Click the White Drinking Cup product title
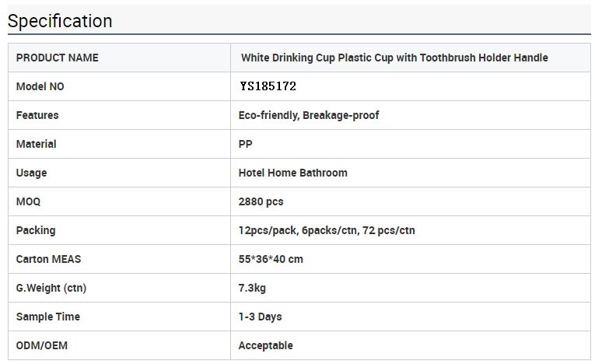 tap(394, 58)
